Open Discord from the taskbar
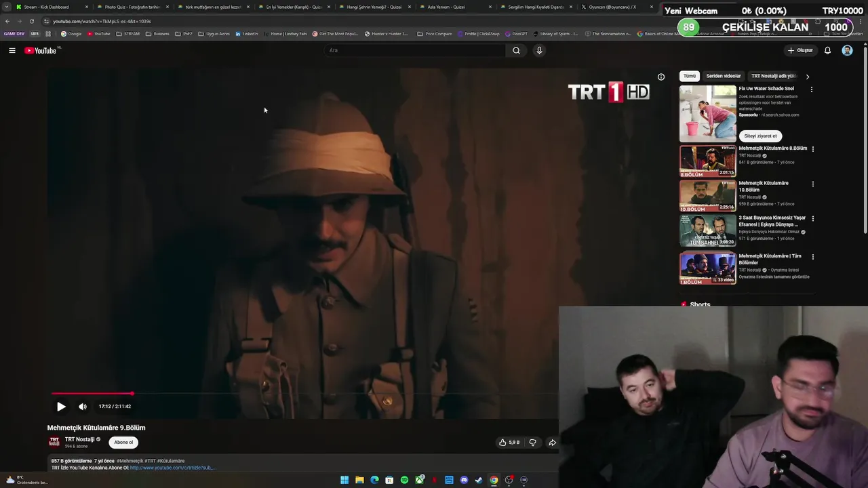868x488 pixels. (x=464, y=480)
